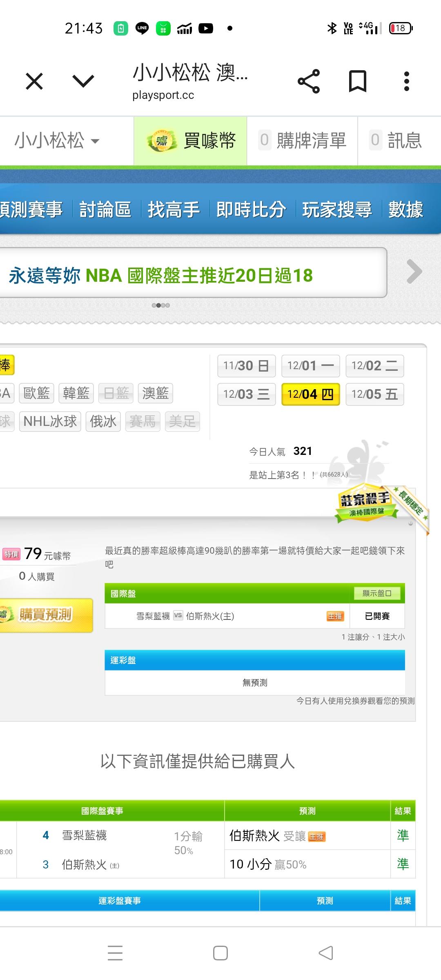The image size is (441, 980).
Task: Open 玩家搜尋 in navigation
Action: [337, 209]
